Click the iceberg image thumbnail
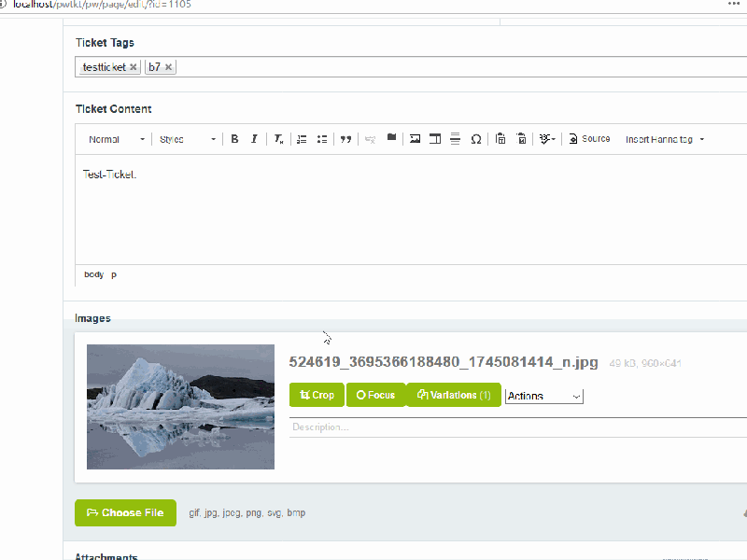 [x=180, y=406]
